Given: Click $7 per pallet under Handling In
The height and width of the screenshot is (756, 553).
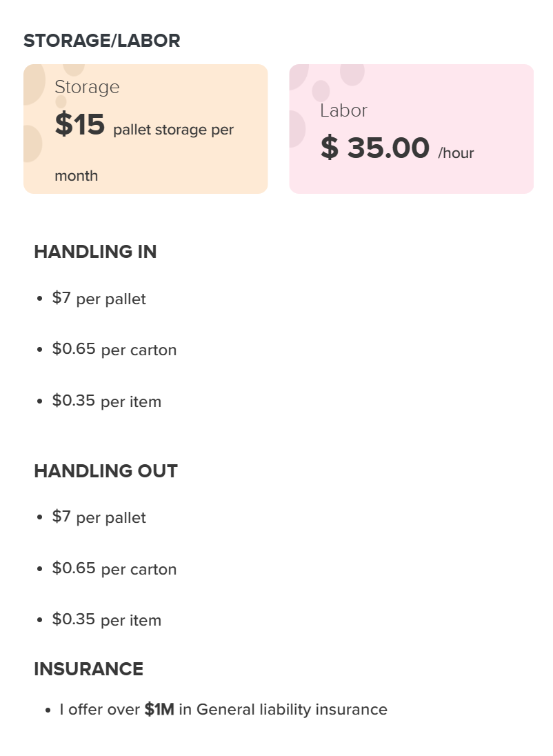Looking at the screenshot, I should coord(99,299).
